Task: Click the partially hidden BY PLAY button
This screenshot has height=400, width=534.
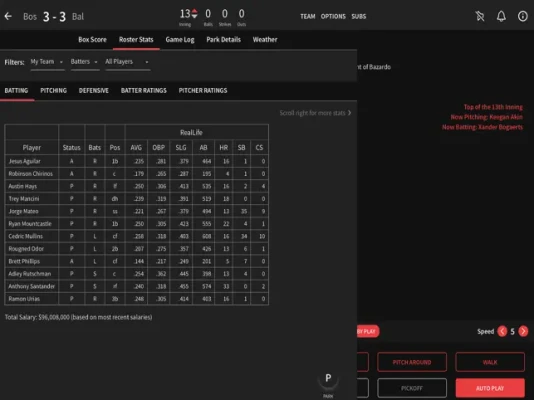Action: point(368,331)
